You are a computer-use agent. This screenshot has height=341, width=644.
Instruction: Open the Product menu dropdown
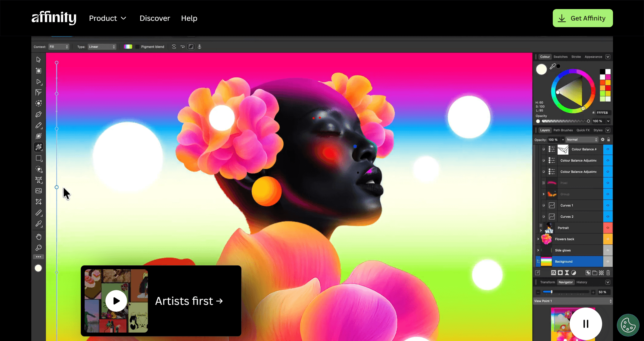click(x=107, y=18)
